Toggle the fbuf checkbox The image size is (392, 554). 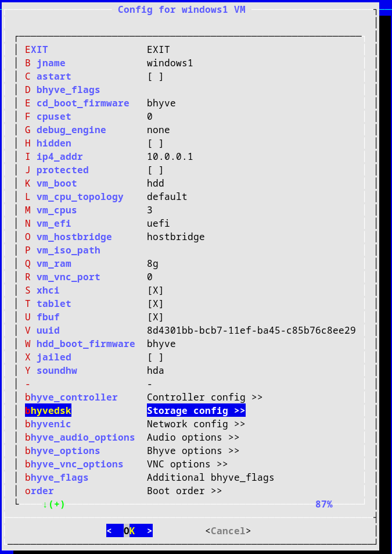click(155, 317)
